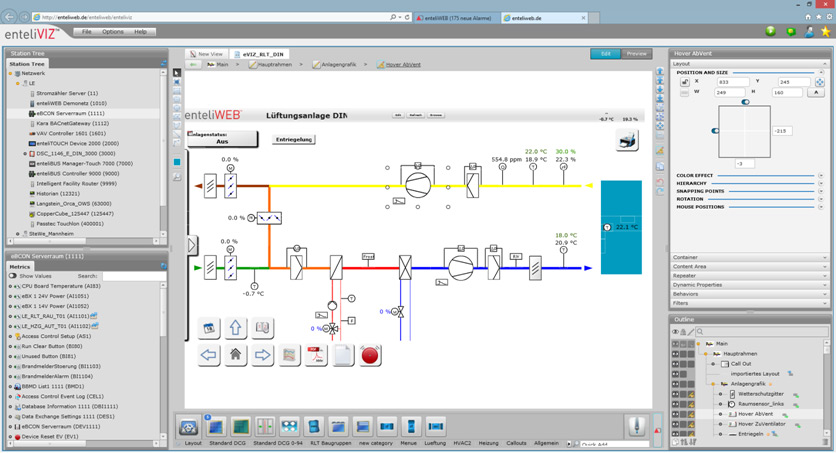Select the RLT Baugruppen category icon
The height and width of the screenshot is (453, 836).
click(x=265, y=427)
